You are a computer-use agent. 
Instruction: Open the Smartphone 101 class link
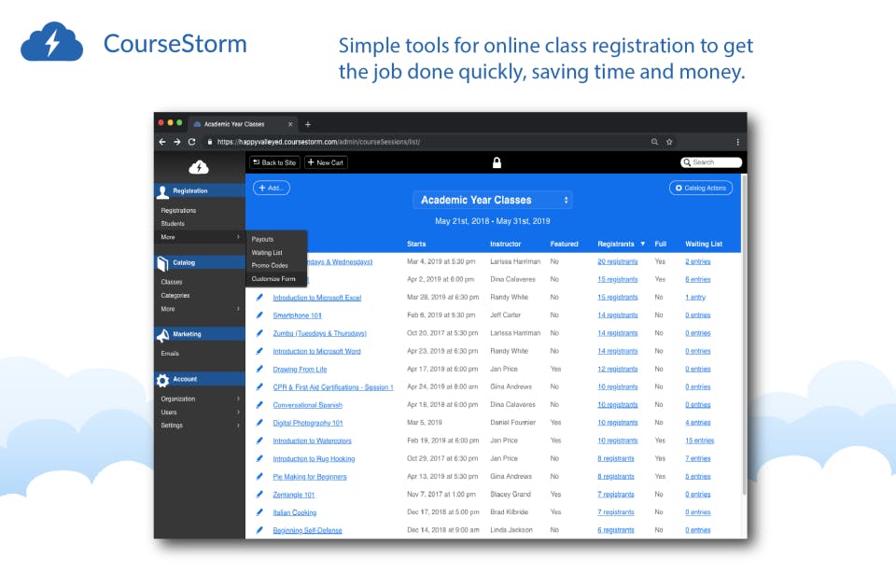click(297, 315)
